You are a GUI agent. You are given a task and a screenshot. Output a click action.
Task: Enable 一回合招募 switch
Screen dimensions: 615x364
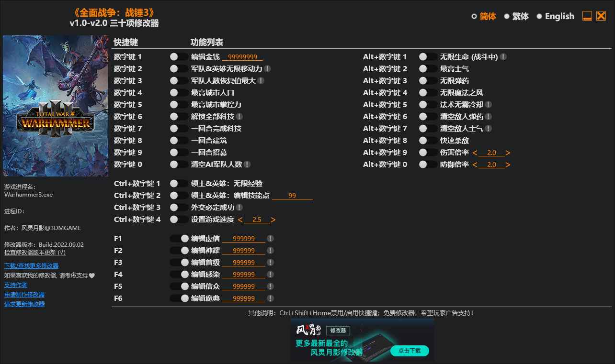[x=179, y=153]
